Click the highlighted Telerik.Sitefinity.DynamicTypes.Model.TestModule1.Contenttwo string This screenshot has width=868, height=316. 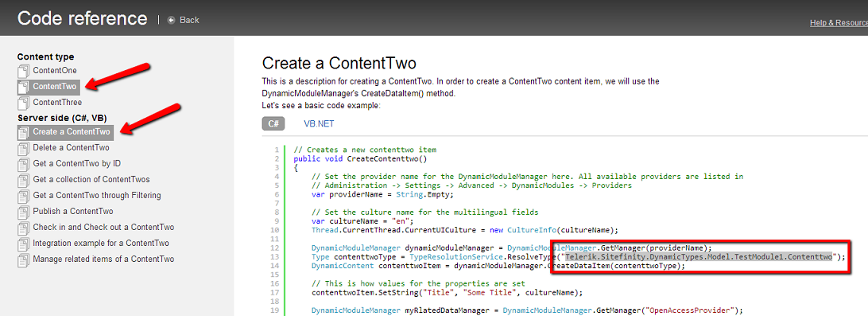(x=699, y=256)
